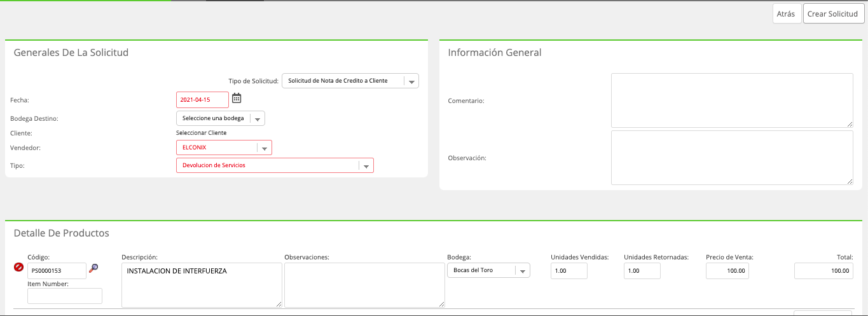Focus the Fecha date field
The image size is (868, 316).
202,100
